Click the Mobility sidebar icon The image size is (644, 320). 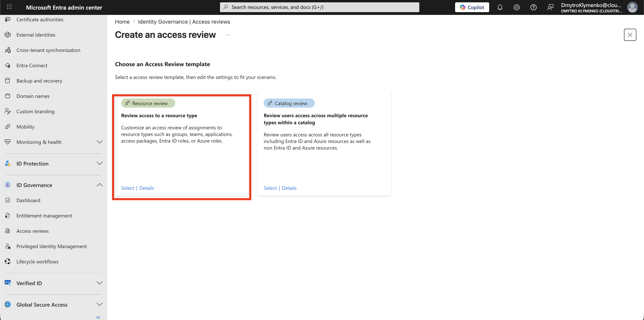pyautogui.click(x=8, y=127)
